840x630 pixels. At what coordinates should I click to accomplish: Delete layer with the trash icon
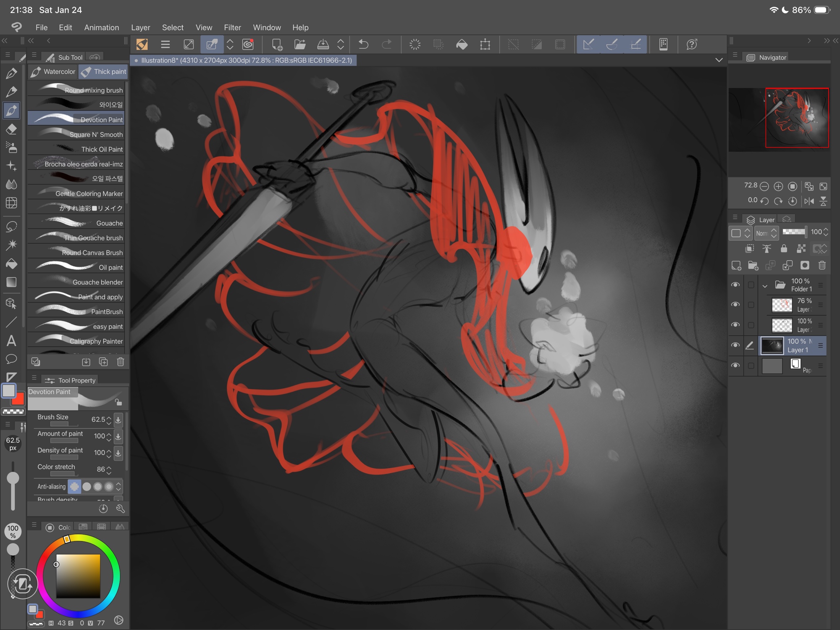pyautogui.click(x=822, y=265)
